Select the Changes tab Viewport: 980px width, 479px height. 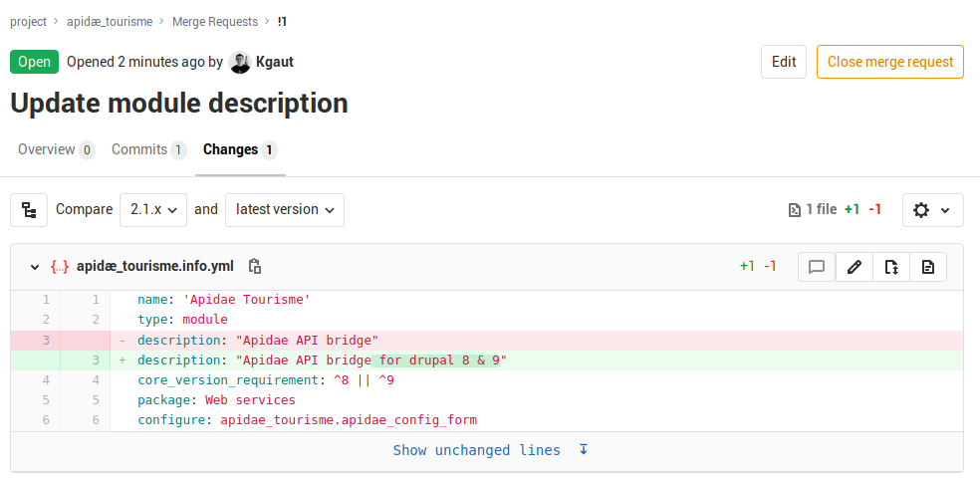tap(240, 149)
